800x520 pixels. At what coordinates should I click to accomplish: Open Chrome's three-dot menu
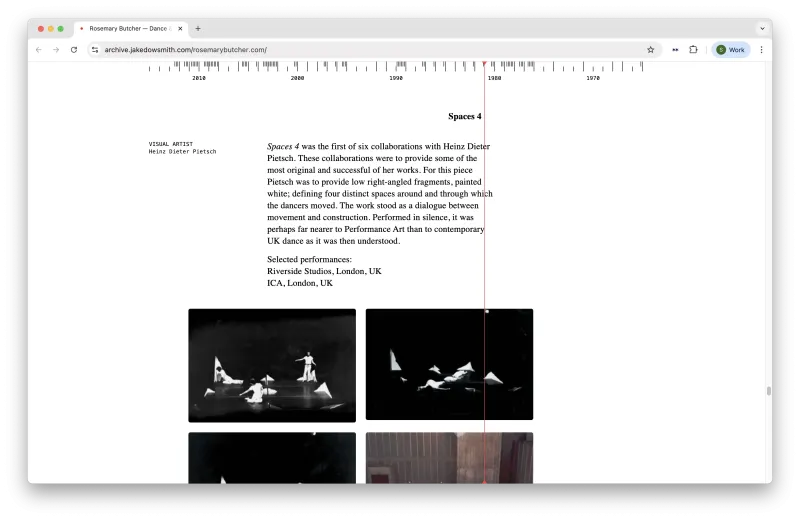[761, 49]
